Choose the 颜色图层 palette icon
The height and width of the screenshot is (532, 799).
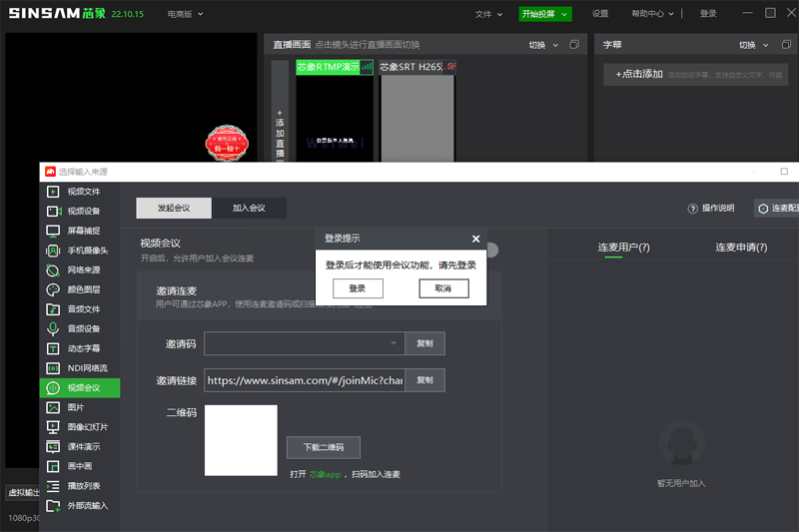(53, 289)
